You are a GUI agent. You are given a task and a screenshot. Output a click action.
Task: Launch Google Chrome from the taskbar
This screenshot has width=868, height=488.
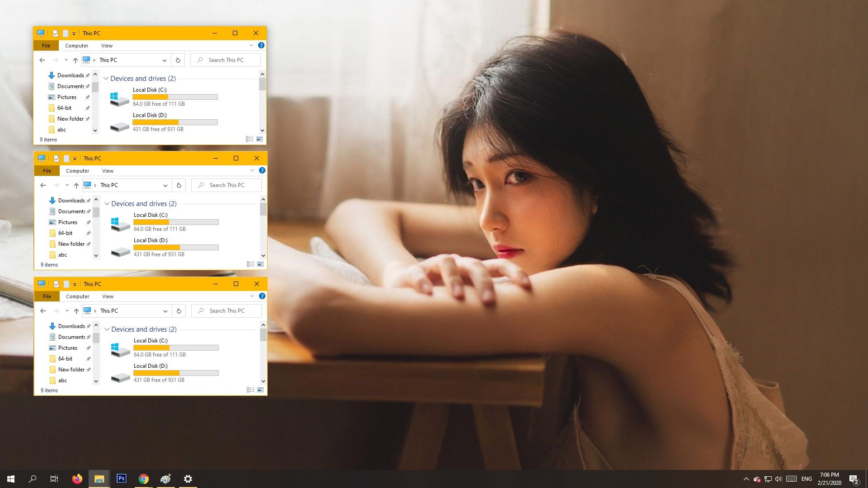[143, 479]
